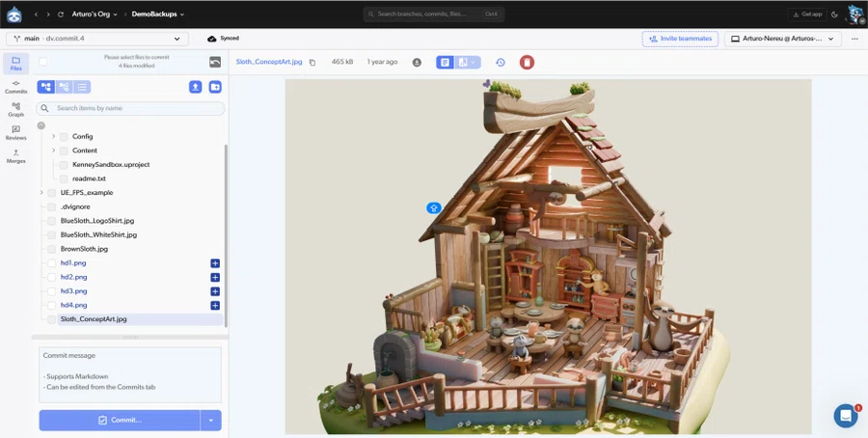Copy the Sloth_ConceptArt.jpg file name

coord(312,62)
